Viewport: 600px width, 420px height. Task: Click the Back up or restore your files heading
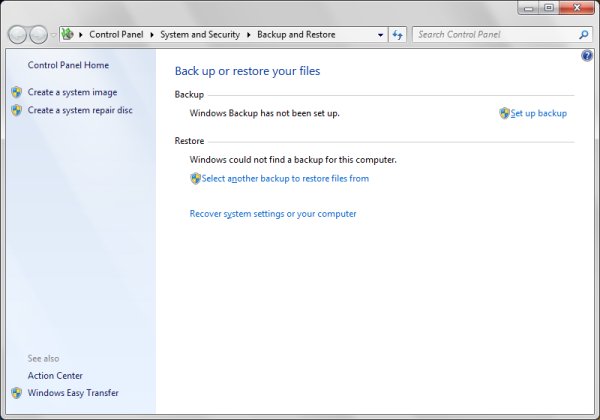click(247, 71)
